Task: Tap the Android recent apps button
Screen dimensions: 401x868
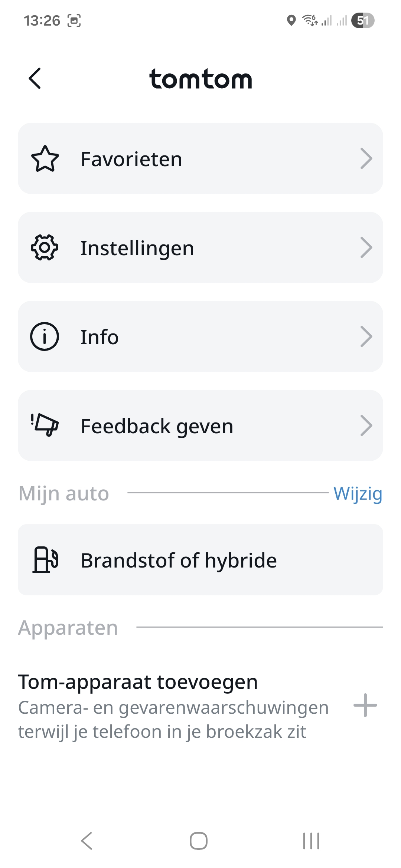Action: [311, 841]
